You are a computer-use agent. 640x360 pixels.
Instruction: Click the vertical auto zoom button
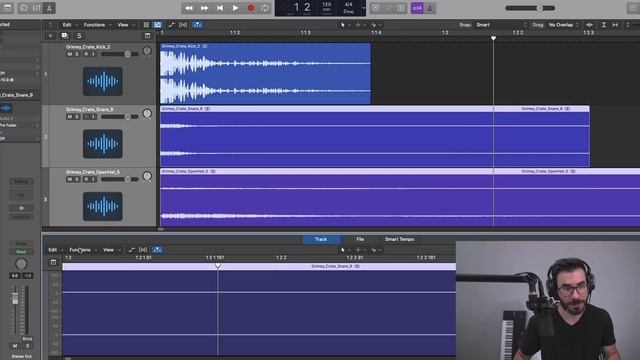pos(603,25)
